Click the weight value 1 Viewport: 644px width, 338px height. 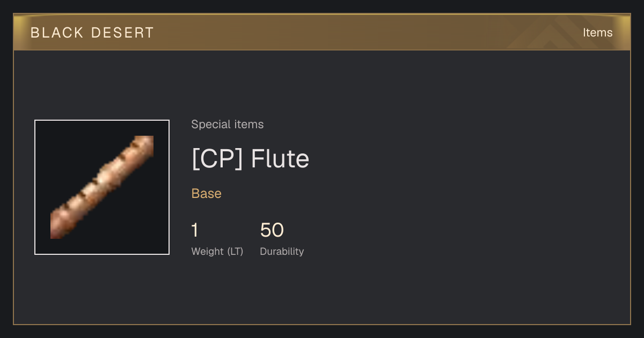[195, 230]
